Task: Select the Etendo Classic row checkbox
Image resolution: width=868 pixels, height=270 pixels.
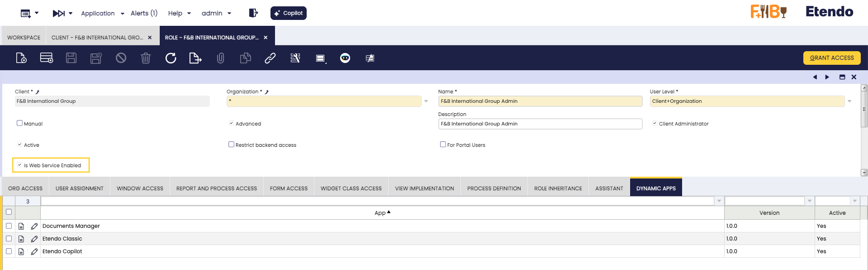Action: tap(9, 238)
